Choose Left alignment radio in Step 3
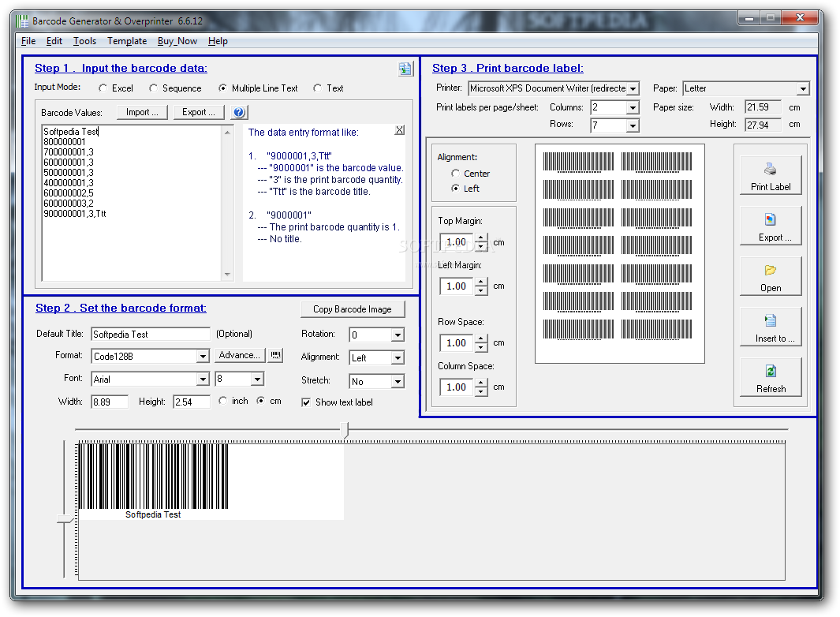Image resolution: width=840 pixels, height=617 pixels. pos(455,188)
